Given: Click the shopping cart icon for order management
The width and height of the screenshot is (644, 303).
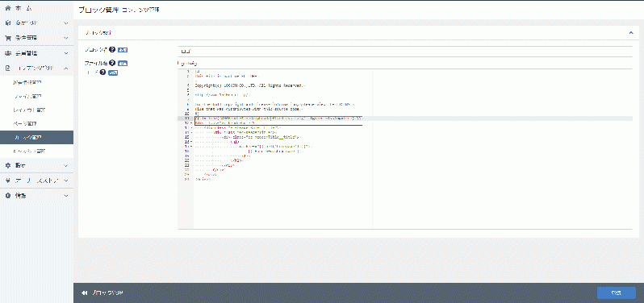Looking at the screenshot, I should [7, 38].
